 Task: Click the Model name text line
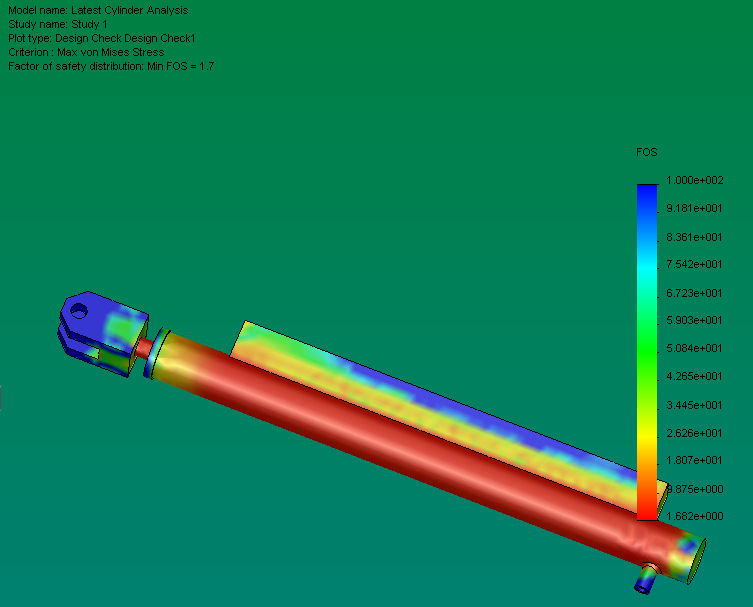coord(98,10)
